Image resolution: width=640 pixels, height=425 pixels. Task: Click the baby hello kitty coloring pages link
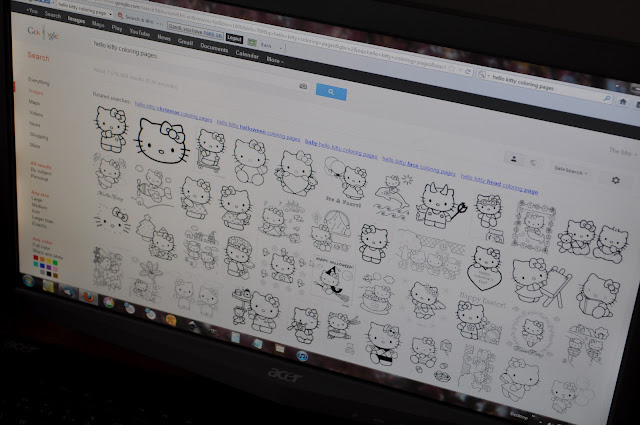[341, 149]
